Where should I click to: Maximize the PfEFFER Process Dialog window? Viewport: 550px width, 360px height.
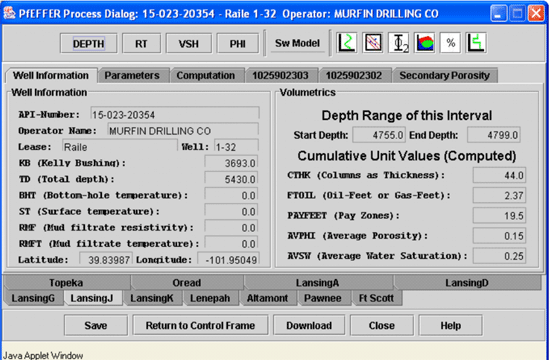click(x=517, y=14)
